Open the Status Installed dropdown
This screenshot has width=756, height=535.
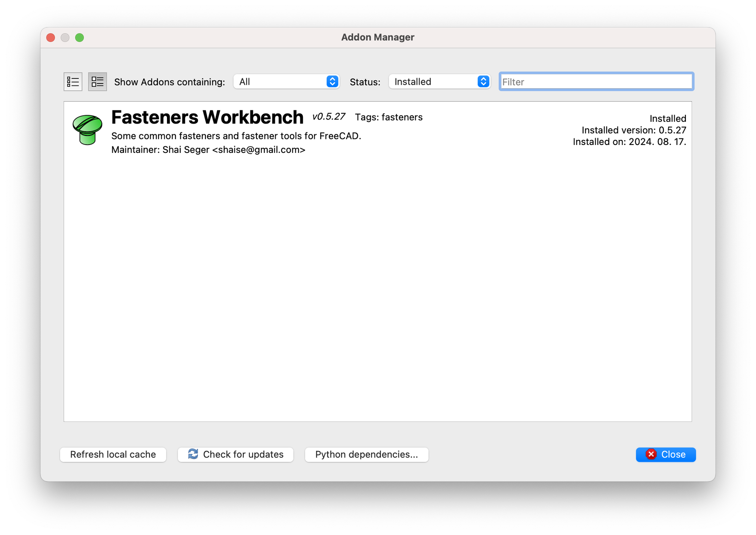433,82
